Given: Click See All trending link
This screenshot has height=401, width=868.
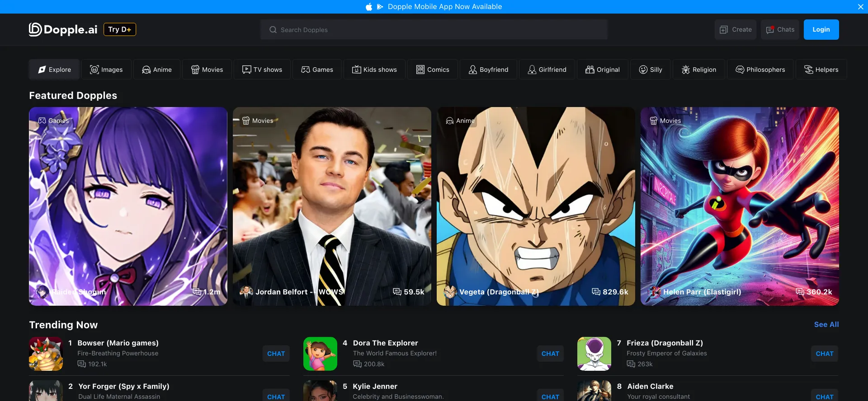Looking at the screenshot, I should tap(826, 325).
